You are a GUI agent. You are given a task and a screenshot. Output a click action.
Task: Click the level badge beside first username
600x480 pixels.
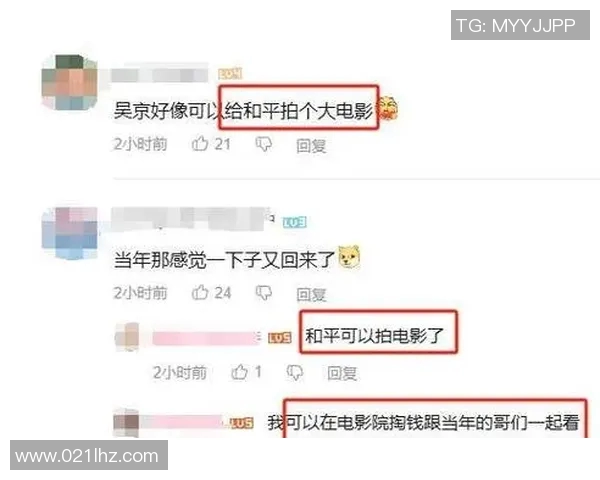click(230, 73)
